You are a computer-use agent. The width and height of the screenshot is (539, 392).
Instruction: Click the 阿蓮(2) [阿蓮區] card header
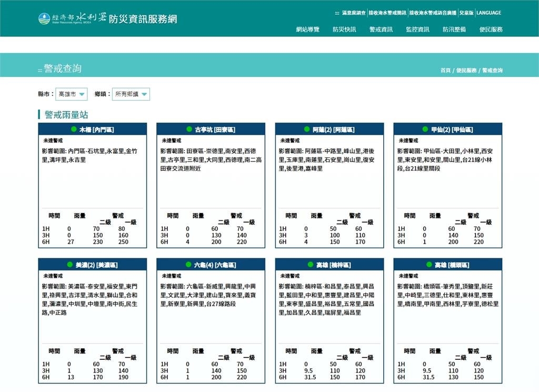coord(330,129)
